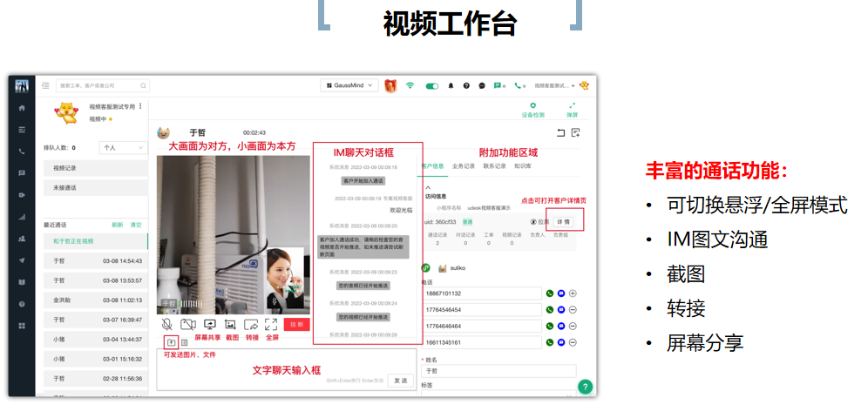Click the 详情 button for customer details
Viewport: 868px width, 418px height.
click(x=564, y=222)
